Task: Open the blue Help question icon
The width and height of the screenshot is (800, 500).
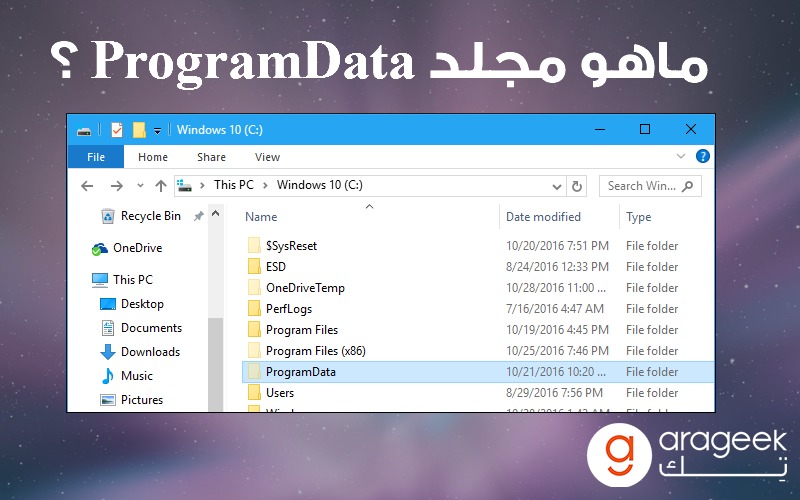Action: [x=703, y=156]
